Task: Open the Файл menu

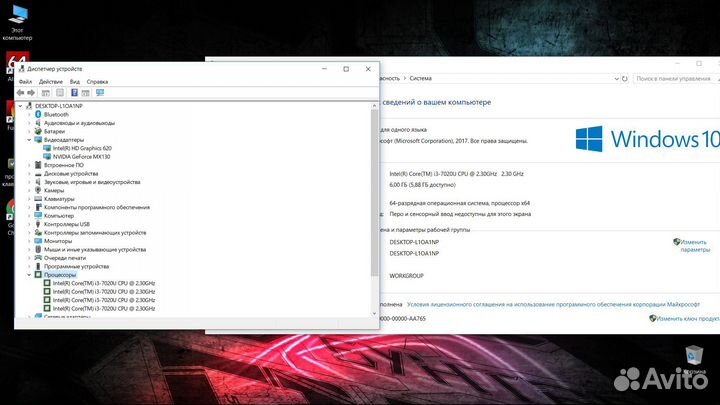Action: 25,82
